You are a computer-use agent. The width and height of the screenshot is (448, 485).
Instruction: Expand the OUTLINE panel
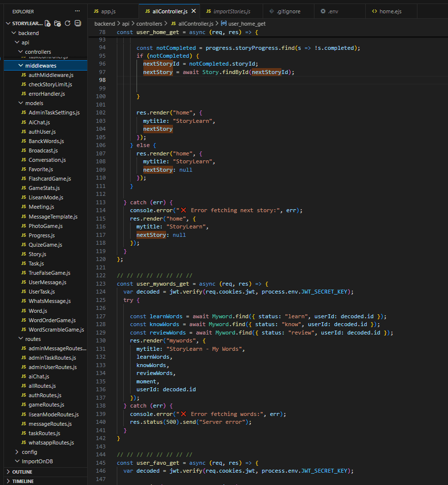tap(22, 472)
